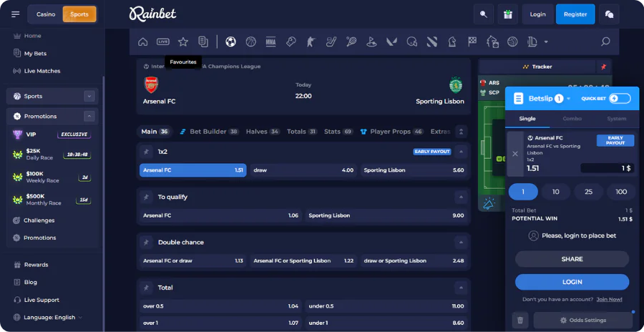Select the checkered flag racing icon
644x332 pixels.
point(472,41)
